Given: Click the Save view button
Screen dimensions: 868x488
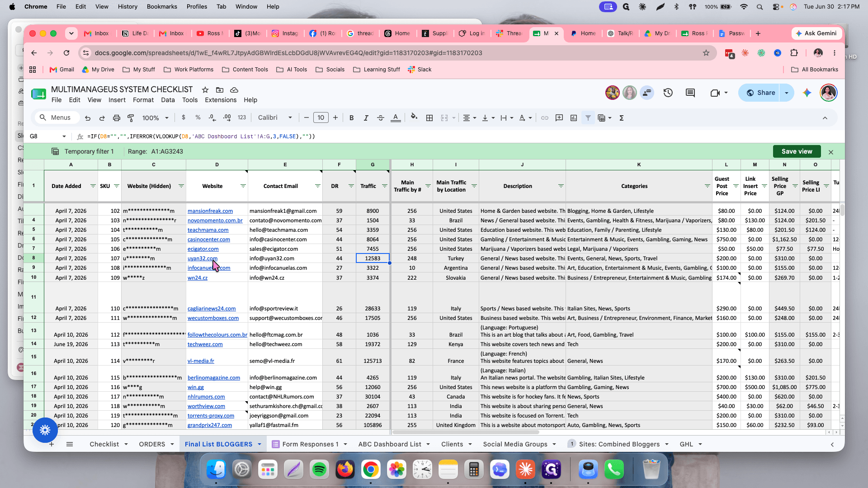Looking at the screenshot, I should (797, 151).
